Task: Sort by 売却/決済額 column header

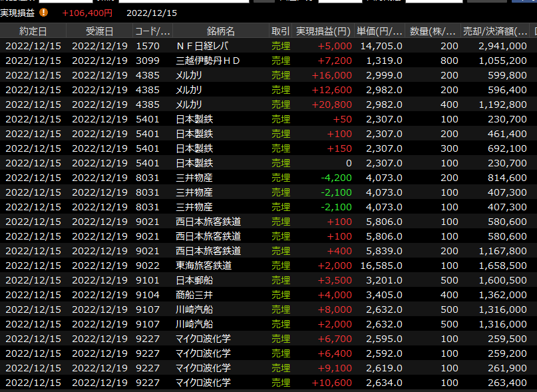Action: (495, 31)
